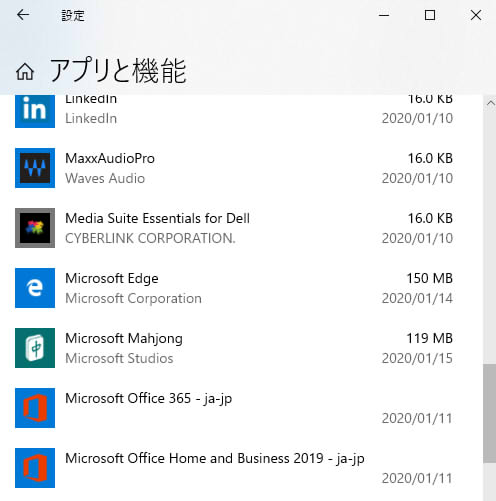Click the Microsoft Mahjong tile icon
The height and width of the screenshot is (501, 496).
coord(35,348)
